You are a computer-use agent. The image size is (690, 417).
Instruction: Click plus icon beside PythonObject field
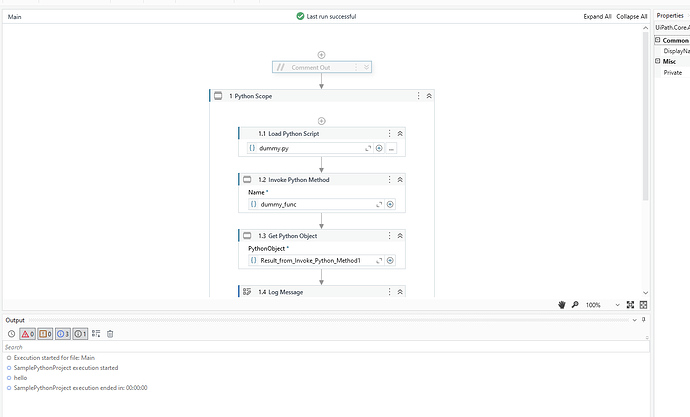coord(390,260)
